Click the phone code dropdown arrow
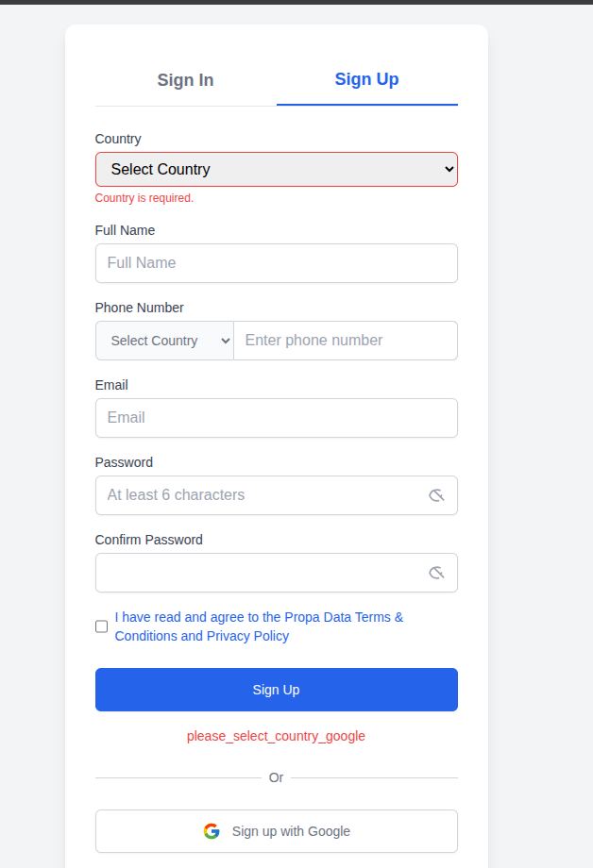 (225, 340)
